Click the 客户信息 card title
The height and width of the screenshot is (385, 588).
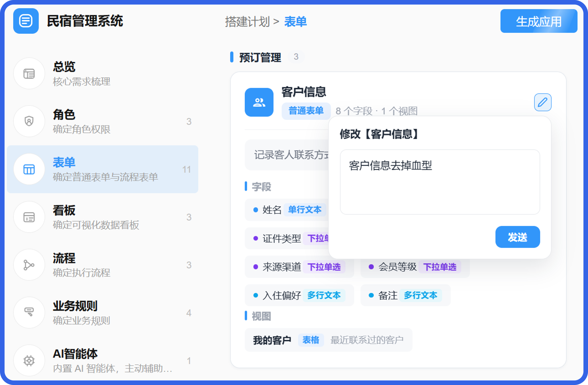pos(304,92)
